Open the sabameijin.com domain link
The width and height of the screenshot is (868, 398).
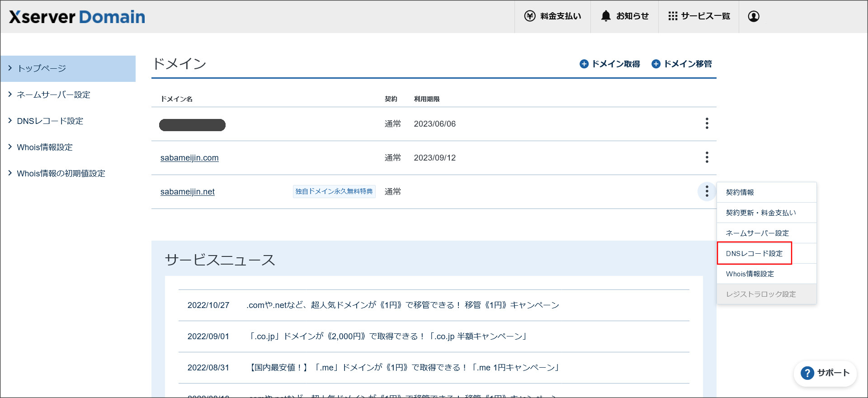tap(189, 158)
